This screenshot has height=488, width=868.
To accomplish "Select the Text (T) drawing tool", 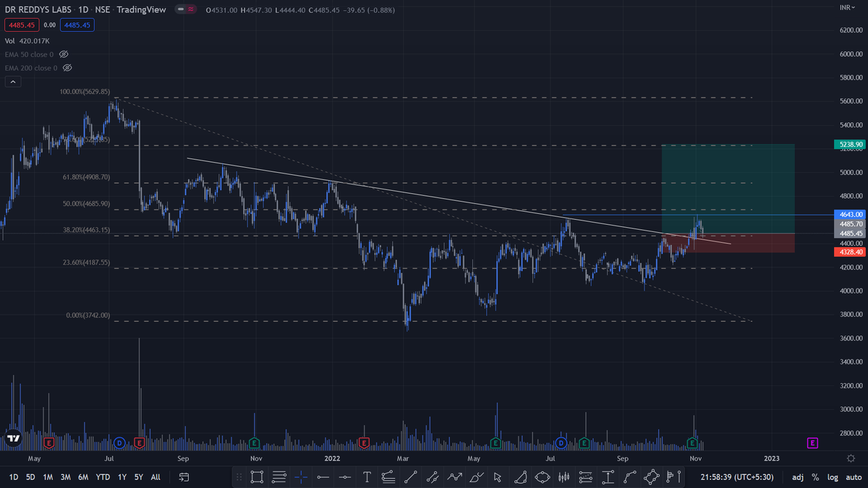I will [x=367, y=476].
